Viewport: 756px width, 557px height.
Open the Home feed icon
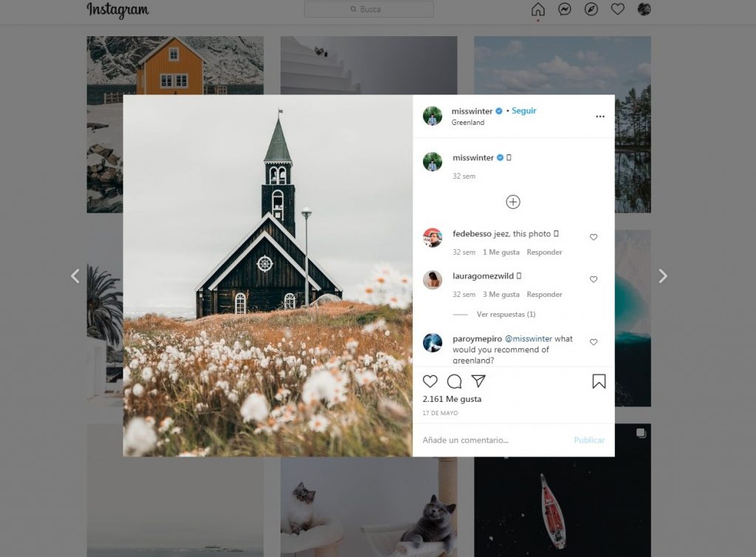click(x=538, y=10)
